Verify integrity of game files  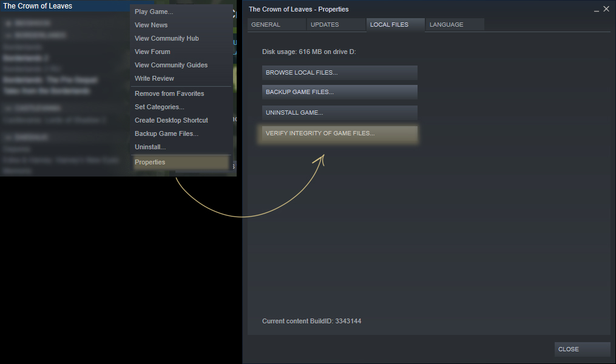(339, 133)
